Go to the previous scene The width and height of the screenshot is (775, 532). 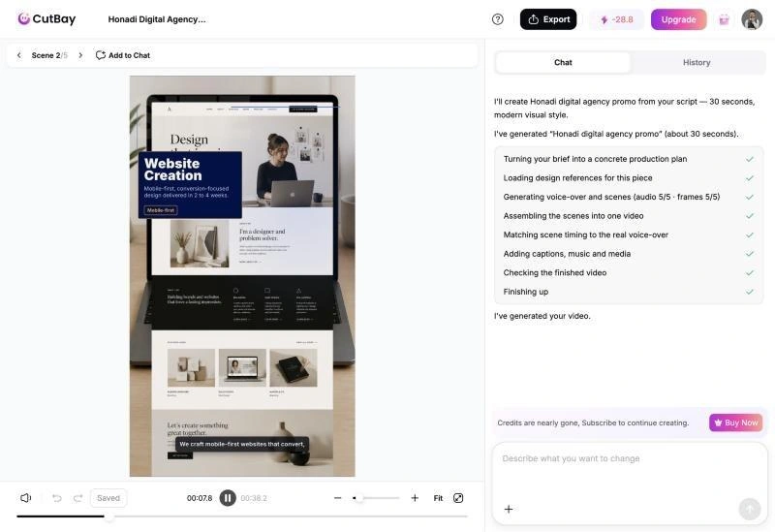pyautogui.click(x=19, y=55)
